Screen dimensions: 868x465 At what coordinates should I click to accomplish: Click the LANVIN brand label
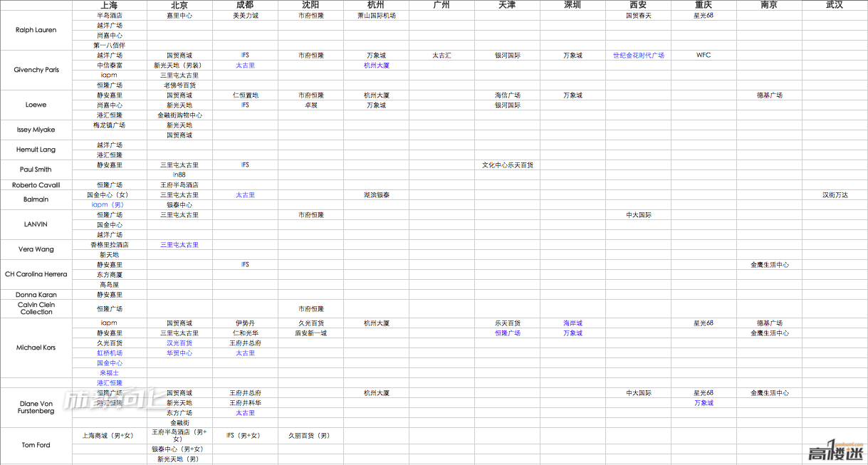coord(36,224)
